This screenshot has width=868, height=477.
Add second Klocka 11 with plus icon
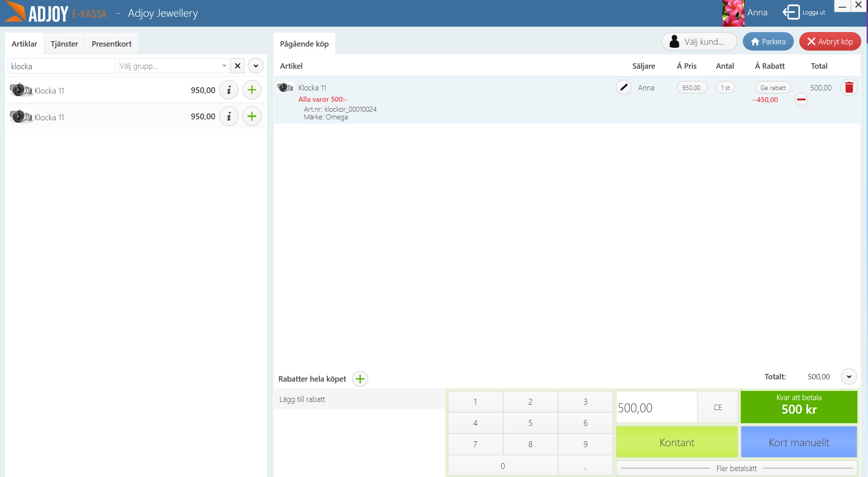coord(252,117)
